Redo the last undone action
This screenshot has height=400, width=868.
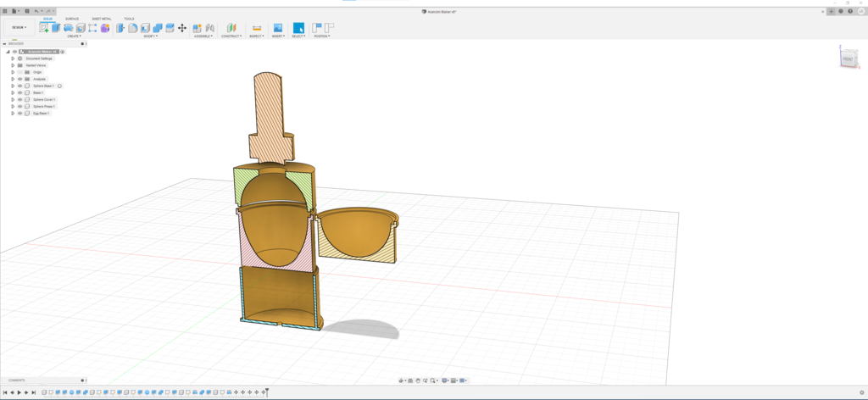[48, 11]
